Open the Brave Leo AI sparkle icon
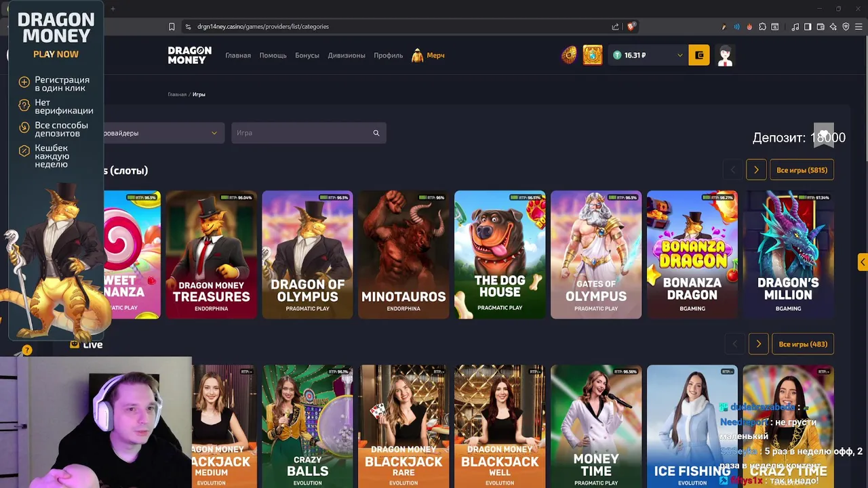868x488 pixels. [833, 26]
